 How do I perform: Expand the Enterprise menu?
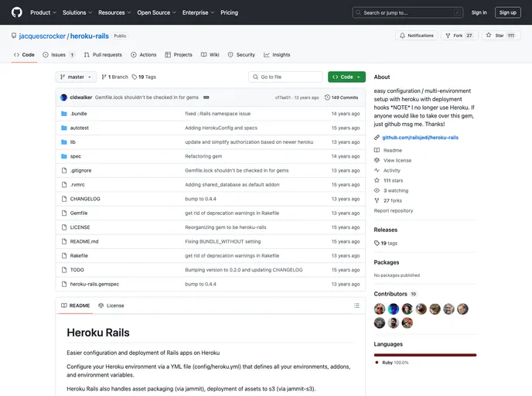tap(198, 12)
